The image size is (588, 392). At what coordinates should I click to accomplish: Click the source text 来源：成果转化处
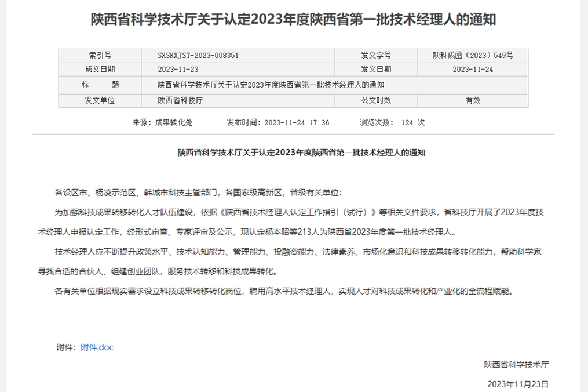pos(162,123)
